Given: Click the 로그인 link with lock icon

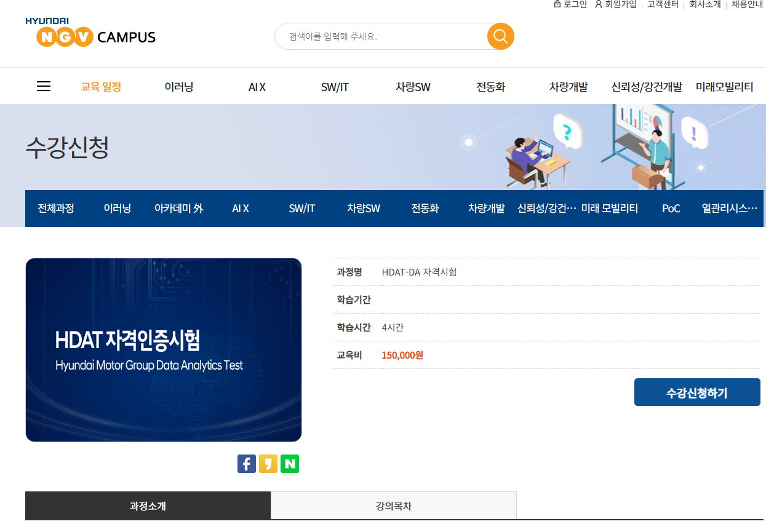Looking at the screenshot, I should tap(570, 4).
